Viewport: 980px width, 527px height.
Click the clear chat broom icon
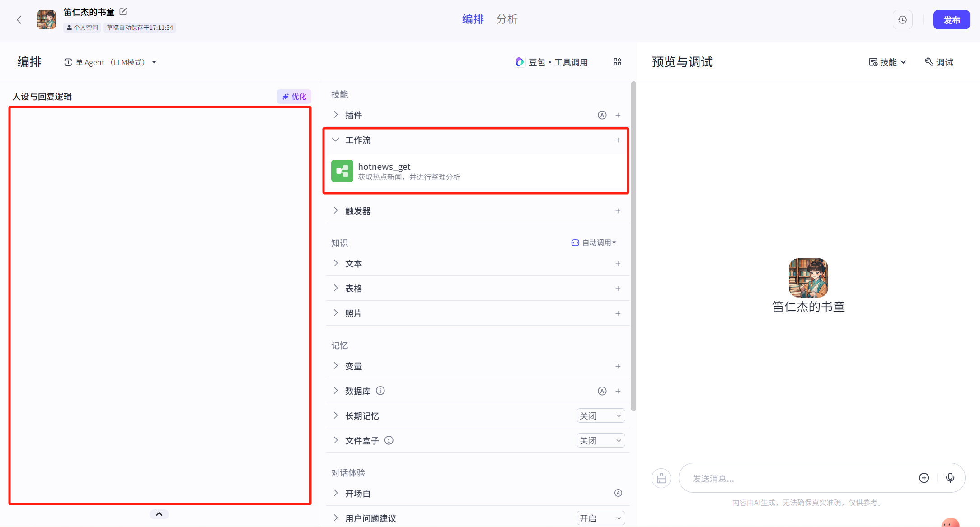661,478
